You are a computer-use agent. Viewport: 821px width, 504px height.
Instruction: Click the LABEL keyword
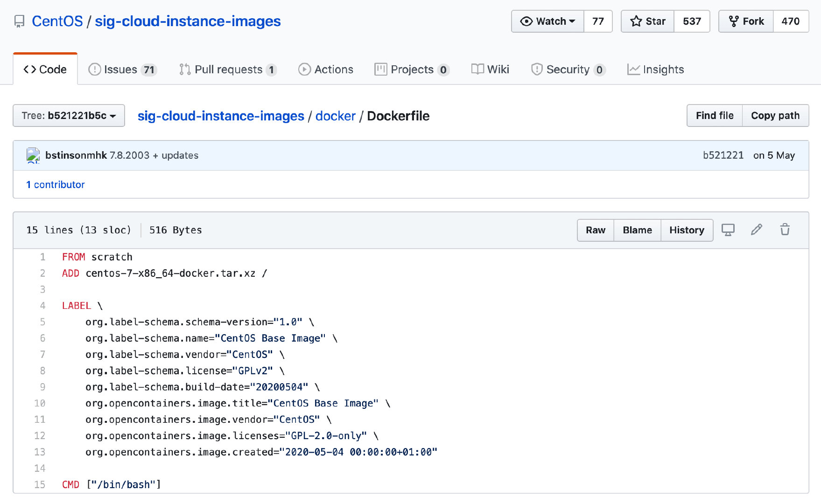click(77, 306)
